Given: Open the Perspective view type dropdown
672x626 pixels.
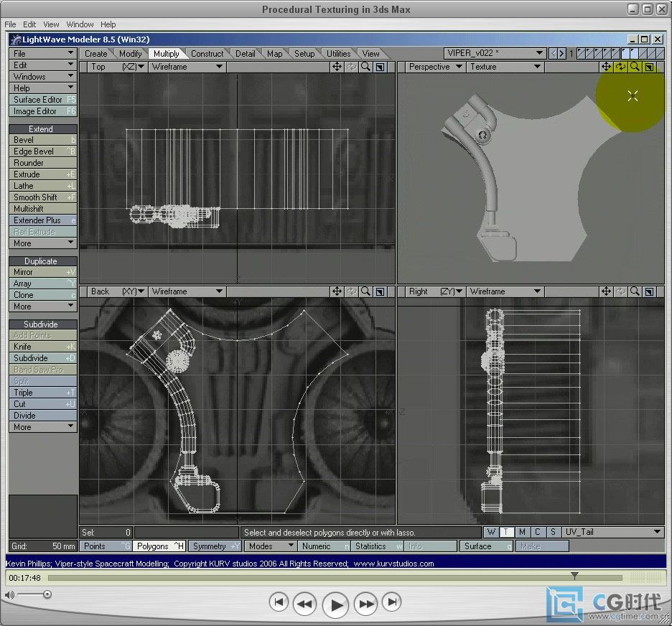Looking at the screenshot, I should point(435,67).
